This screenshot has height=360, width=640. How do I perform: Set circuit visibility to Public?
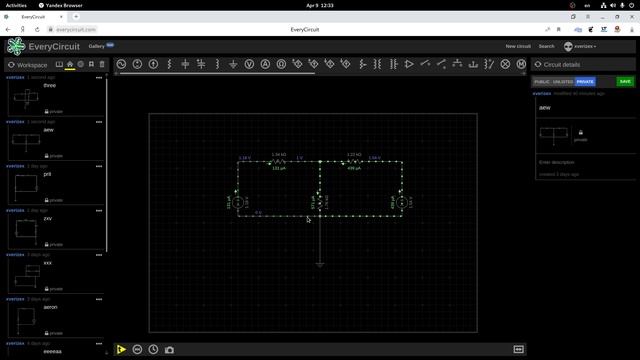tap(542, 82)
